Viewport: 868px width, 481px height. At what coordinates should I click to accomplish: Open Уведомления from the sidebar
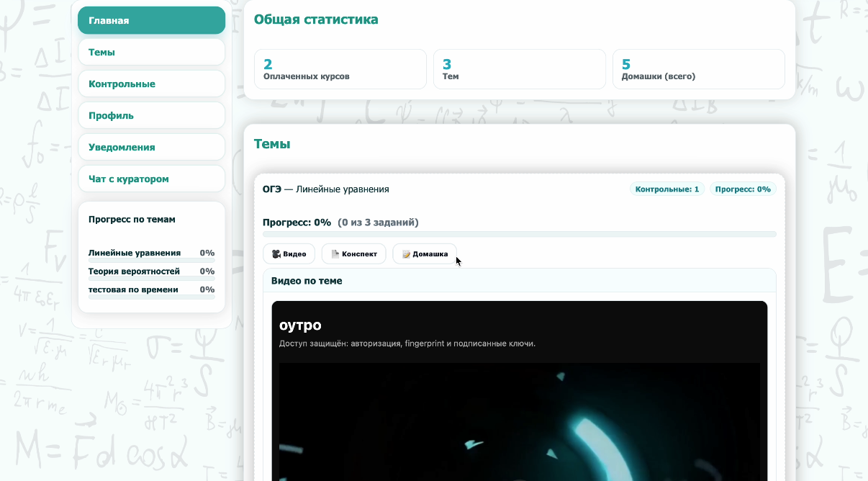tap(151, 147)
